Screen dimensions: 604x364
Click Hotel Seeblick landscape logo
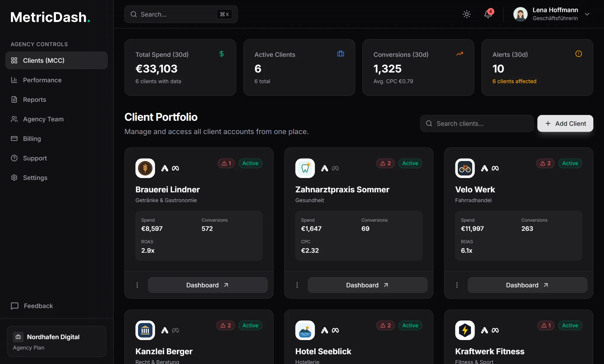[x=305, y=330]
